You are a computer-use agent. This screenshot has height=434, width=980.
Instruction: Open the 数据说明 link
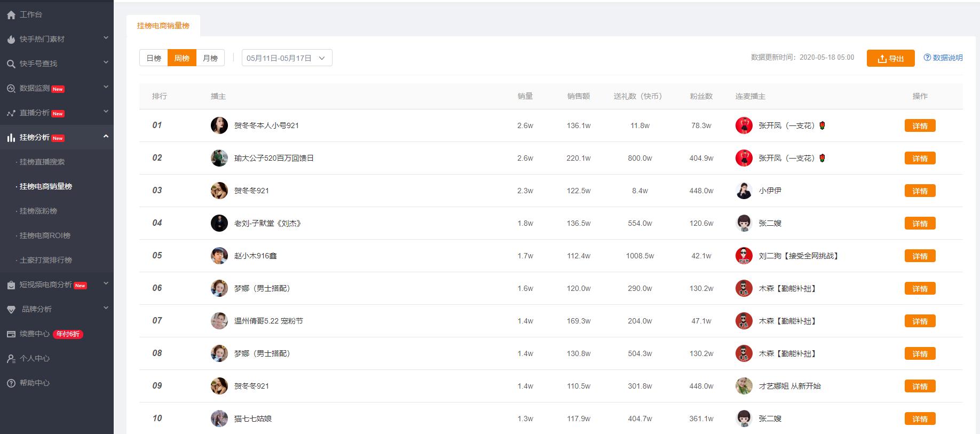coord(943,58)
